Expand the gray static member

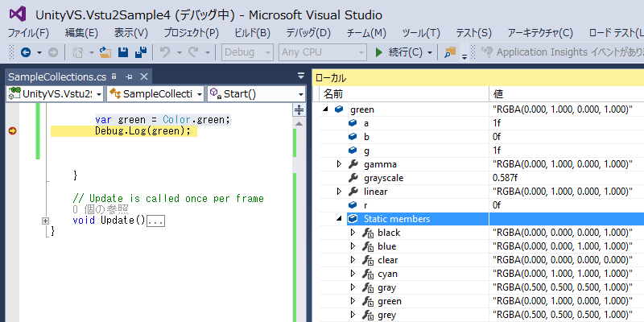click(x=353, y=287)
